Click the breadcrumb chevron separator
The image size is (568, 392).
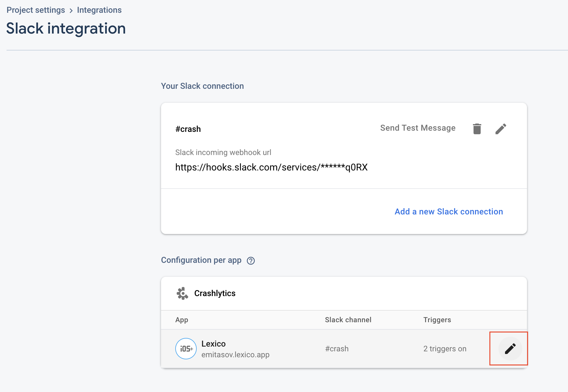point(71,11)
